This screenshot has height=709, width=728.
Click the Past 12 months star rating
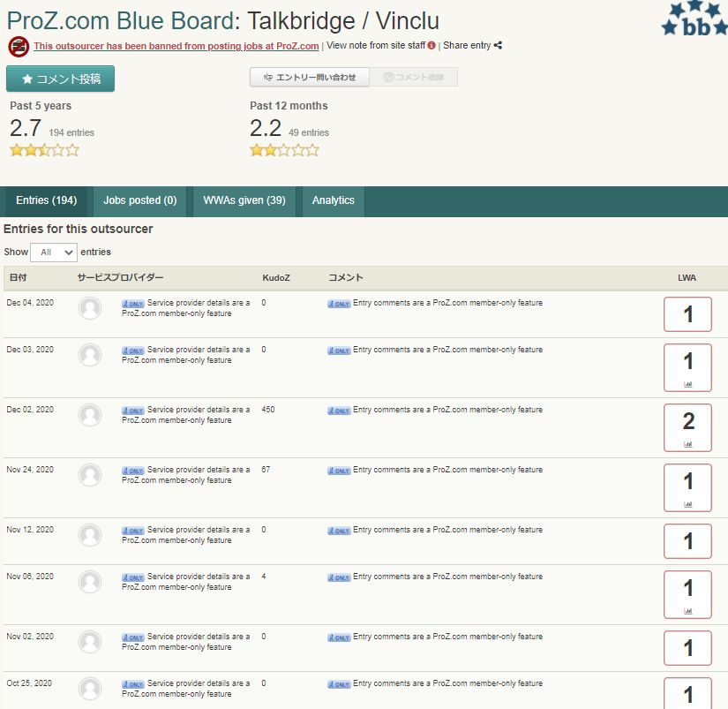pyautogui.click(x=285, y=150)
